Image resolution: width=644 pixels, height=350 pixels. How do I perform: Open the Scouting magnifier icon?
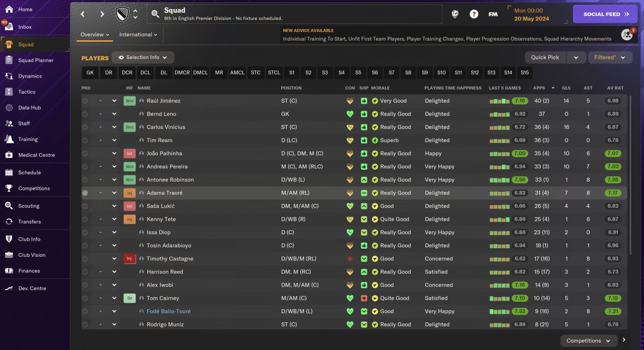tap(9, 205)
